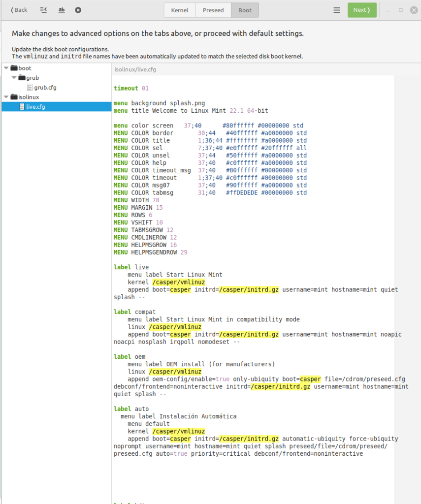Click the "menu default" line
The height and width of the screenshot is (504, 421).
point(149,424)
